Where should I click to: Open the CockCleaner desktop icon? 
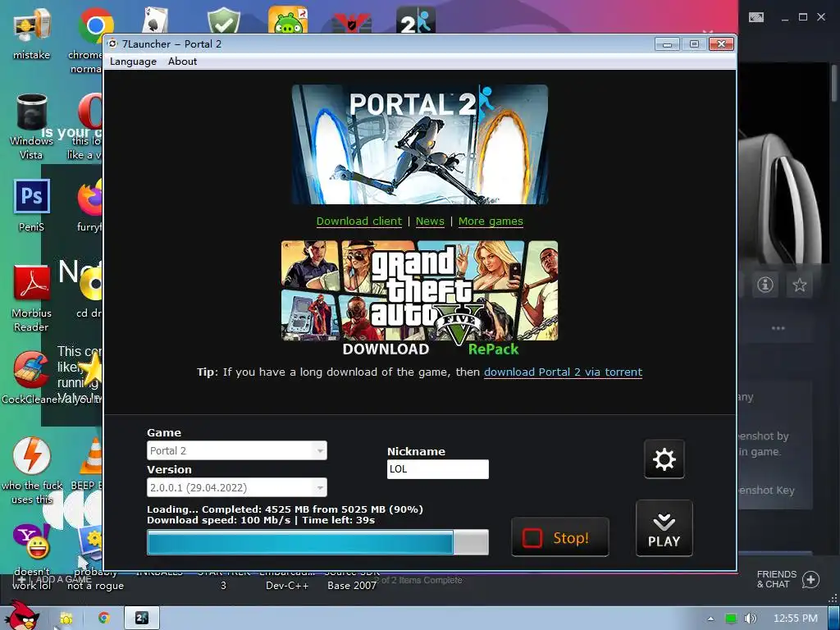pos(32,377)
